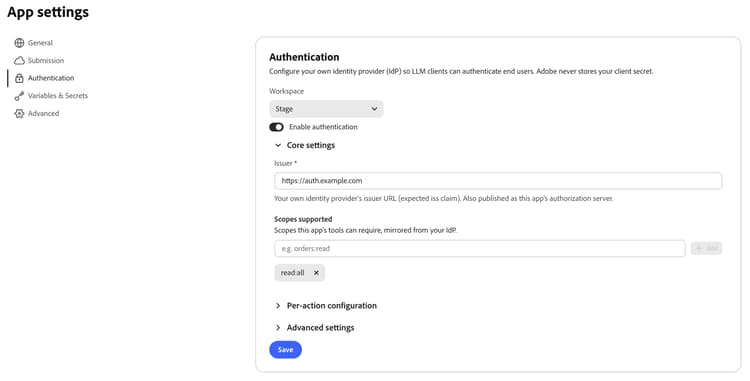Go to Variables & Secrets page
The width and height of the screenshot is (750, 381).
58,96
